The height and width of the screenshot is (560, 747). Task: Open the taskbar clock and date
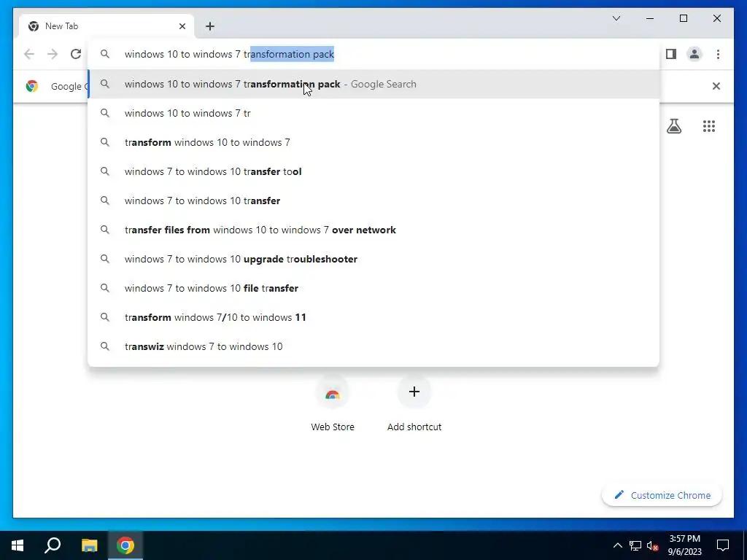[684, 545]
